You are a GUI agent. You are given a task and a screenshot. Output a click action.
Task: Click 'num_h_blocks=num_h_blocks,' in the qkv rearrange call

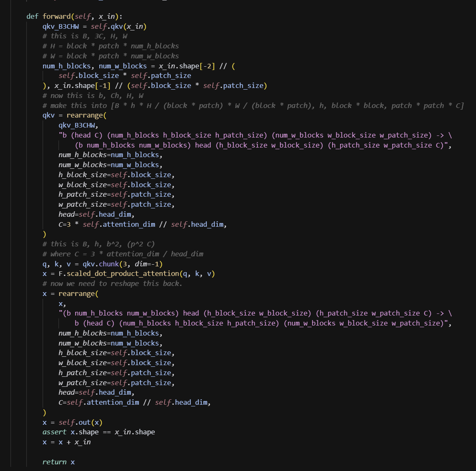click(x=111, y=155)
